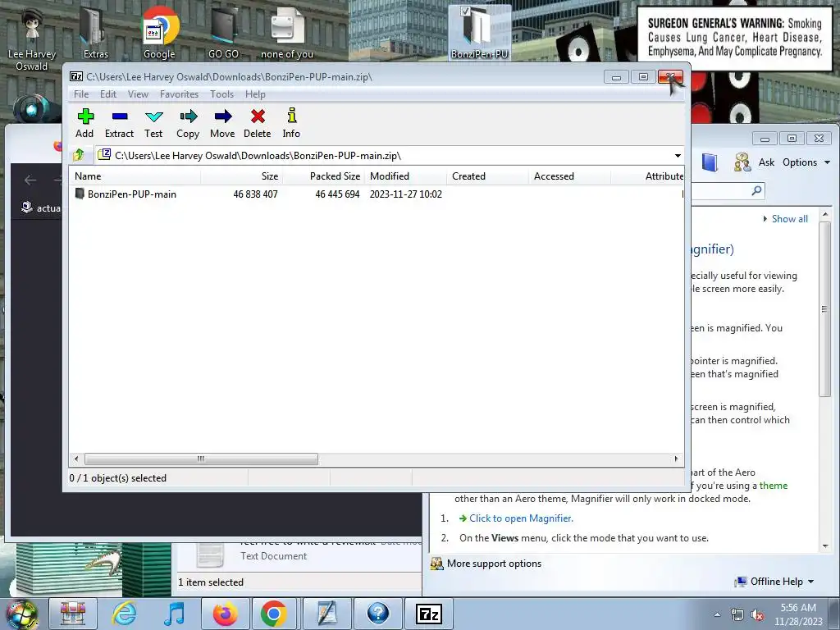Click the 2023-11-27 10:02 modified date

[405, 194]
